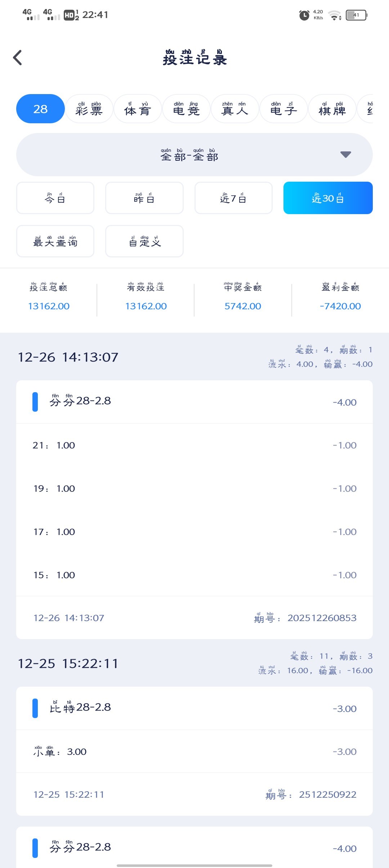Switch to the 电竞 tab
Image resolution: width=389 pixels, height=868 pixels.
tap(186, 109)
